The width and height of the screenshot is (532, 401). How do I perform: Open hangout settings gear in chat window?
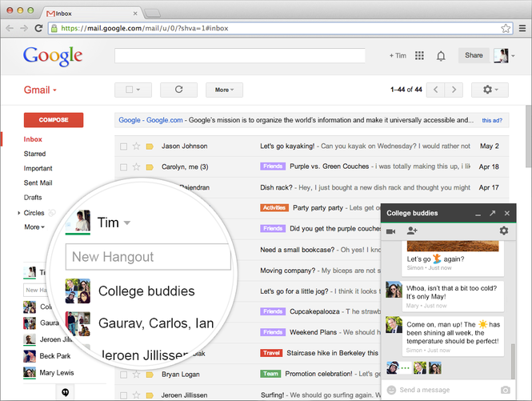pyautogui.click(x=504, y=231)
